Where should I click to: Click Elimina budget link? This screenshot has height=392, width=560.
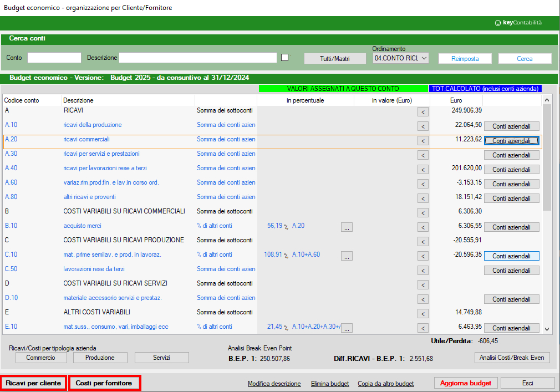(x=330, y=384)
